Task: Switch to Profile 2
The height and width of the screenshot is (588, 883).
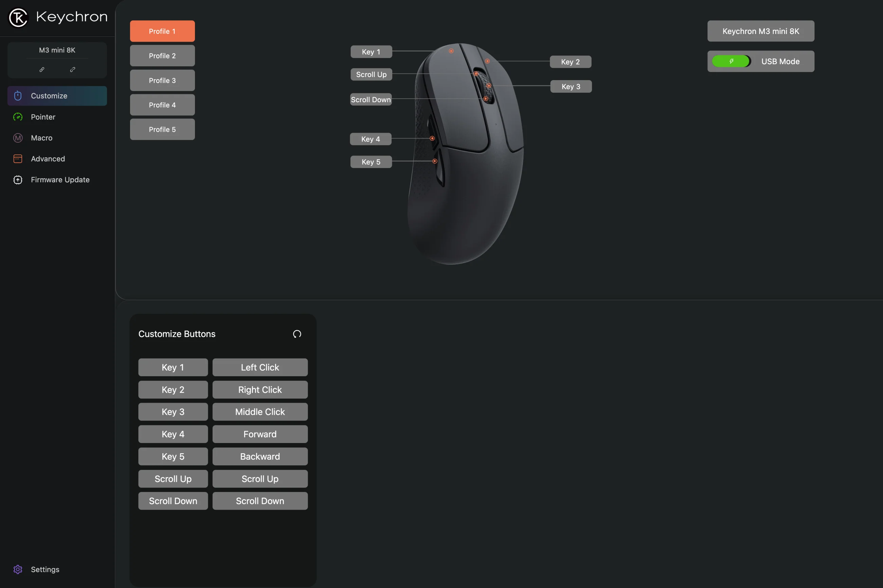Action: pos(162,55)
